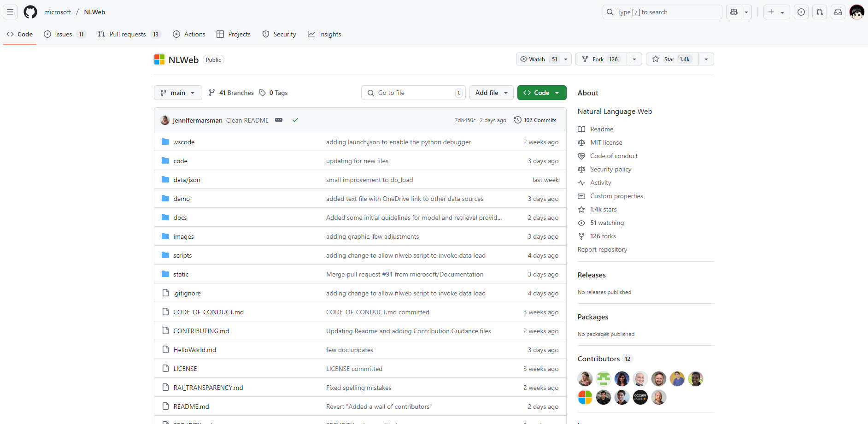Open the 307 Commits history link
Screen dimensions: 868x424
pos(535,120)
